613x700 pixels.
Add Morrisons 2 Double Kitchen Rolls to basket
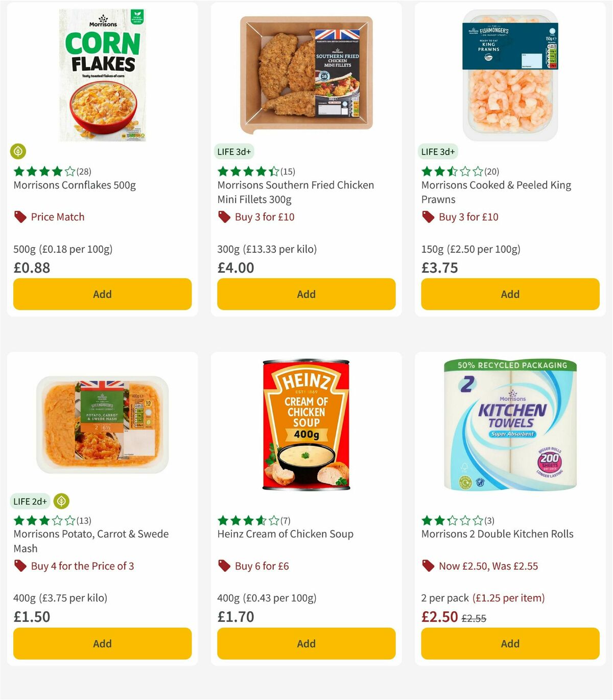coord(510,643)
